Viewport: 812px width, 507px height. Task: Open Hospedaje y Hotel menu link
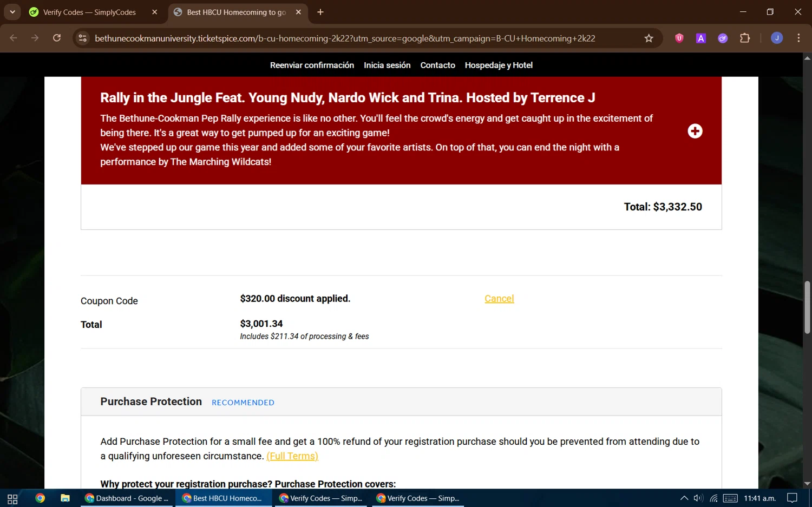(x=499, y=65)
